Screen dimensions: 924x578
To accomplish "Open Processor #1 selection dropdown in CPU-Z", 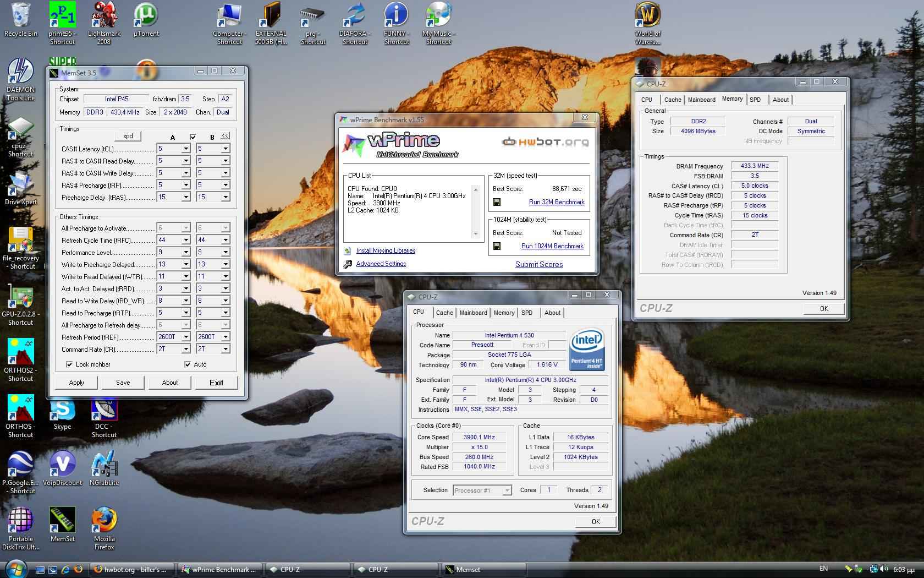I will pos(482,490).
